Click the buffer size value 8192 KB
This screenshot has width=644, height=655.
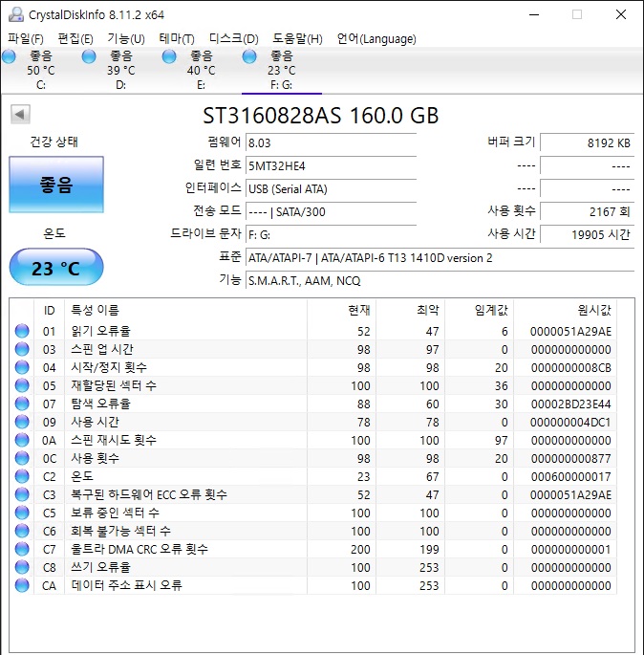pyautogui.click(x=588, y=142)
